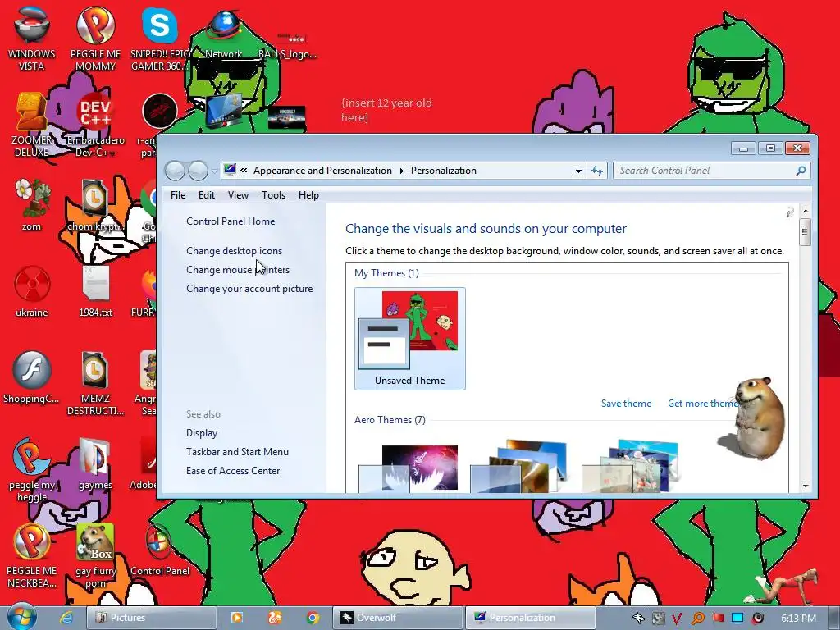Click the red V tray icon

(677, 619)
